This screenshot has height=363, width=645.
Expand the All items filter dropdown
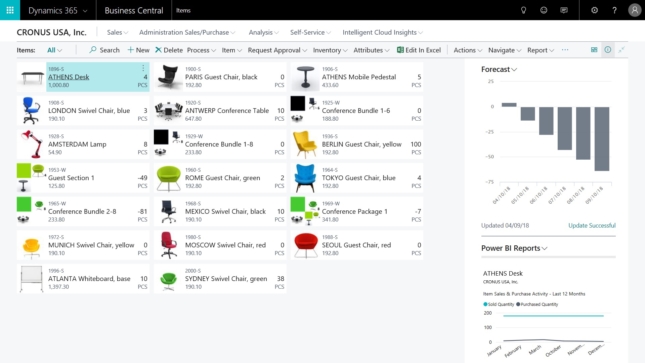(54, 50)
